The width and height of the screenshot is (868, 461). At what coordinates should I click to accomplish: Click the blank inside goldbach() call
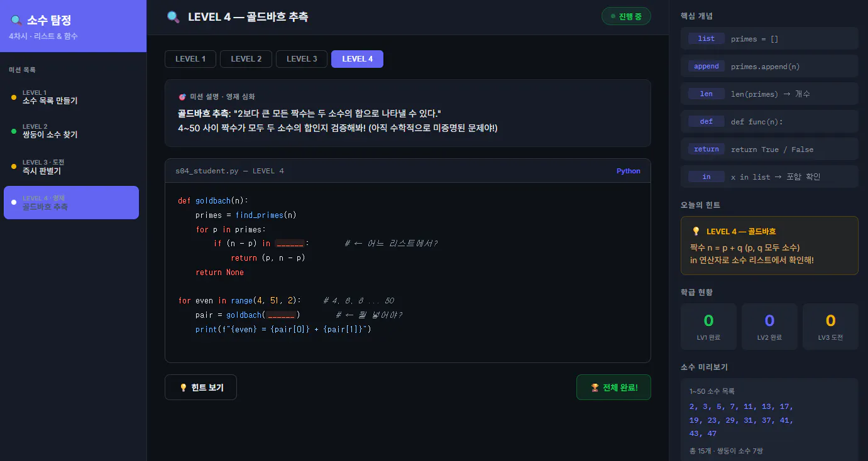point(281,315)
